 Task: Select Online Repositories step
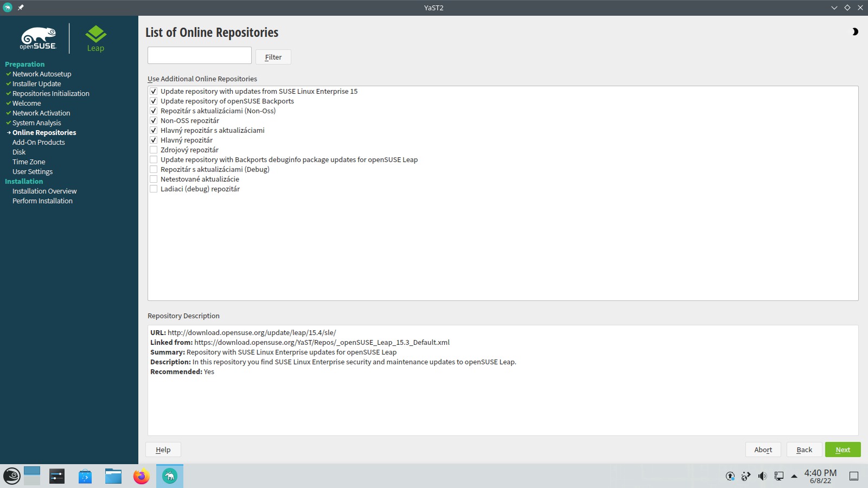click(x=44, y=132)
